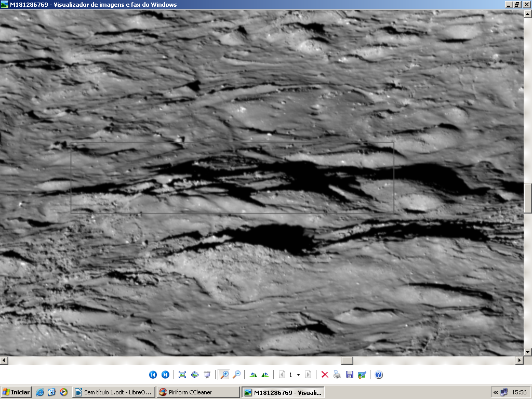Expand hidden system tray icons
532x399 pixels.
[496, 392]
